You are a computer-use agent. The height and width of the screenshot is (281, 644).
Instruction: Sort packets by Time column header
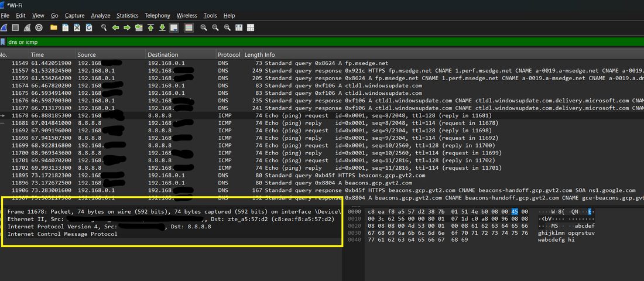click(x=53, y=54)
